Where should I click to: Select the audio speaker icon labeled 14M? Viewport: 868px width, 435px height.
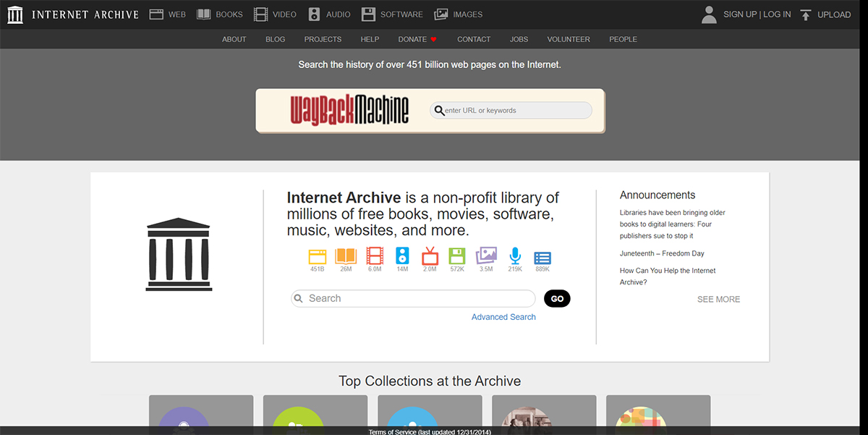pos(402,256)
